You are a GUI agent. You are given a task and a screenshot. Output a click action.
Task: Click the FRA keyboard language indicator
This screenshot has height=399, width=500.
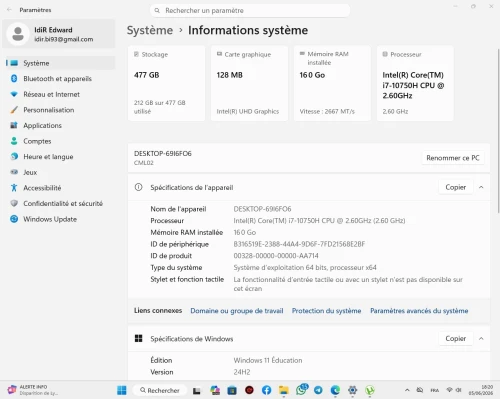(435, 390)
